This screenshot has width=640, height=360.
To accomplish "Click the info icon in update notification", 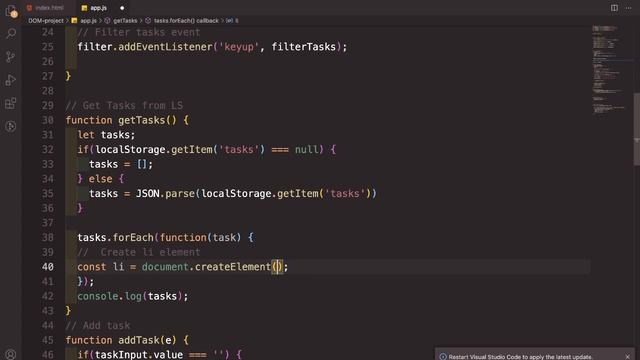I will pyautogui.click(x=443, y=357).
